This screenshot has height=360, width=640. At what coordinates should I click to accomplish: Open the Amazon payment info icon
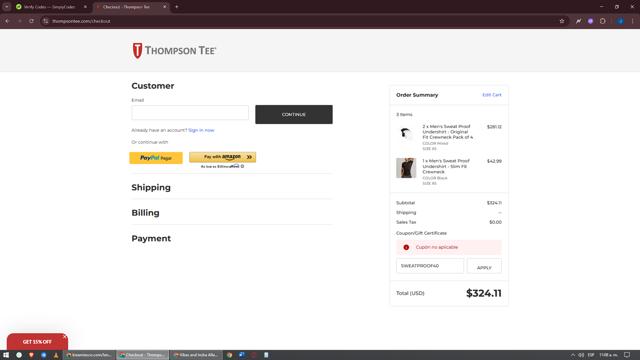[x=242, y=167]
